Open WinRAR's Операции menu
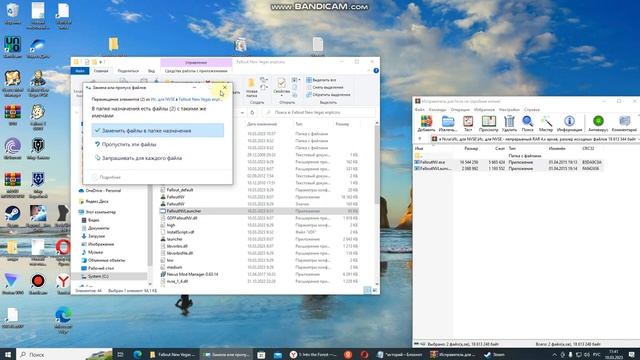 (460, 110)
